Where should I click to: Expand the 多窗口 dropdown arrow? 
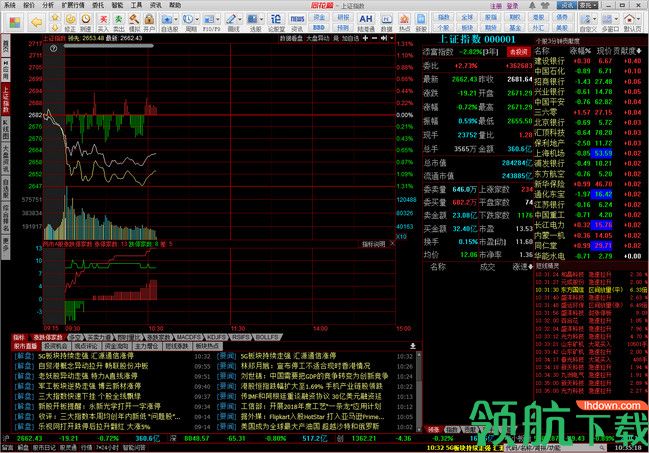616,19
